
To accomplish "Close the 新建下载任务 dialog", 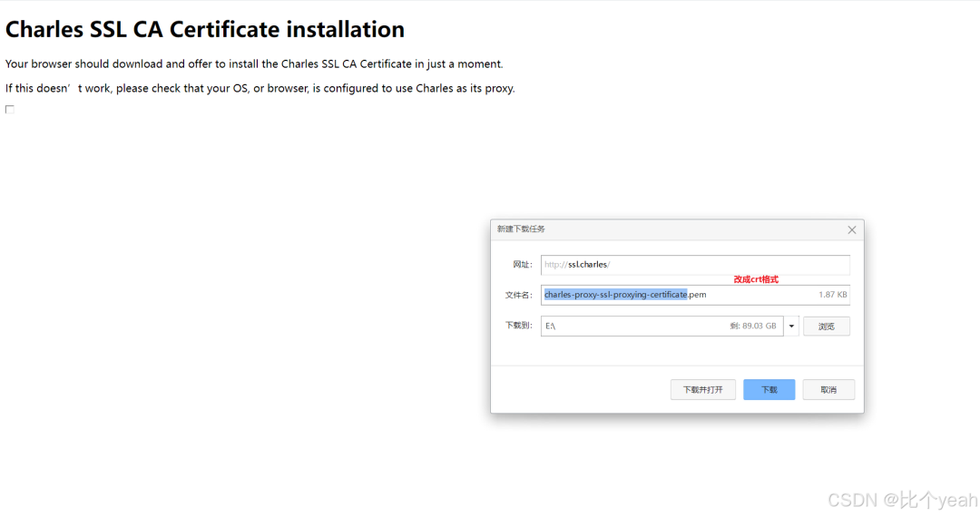I will pos(851,229).
